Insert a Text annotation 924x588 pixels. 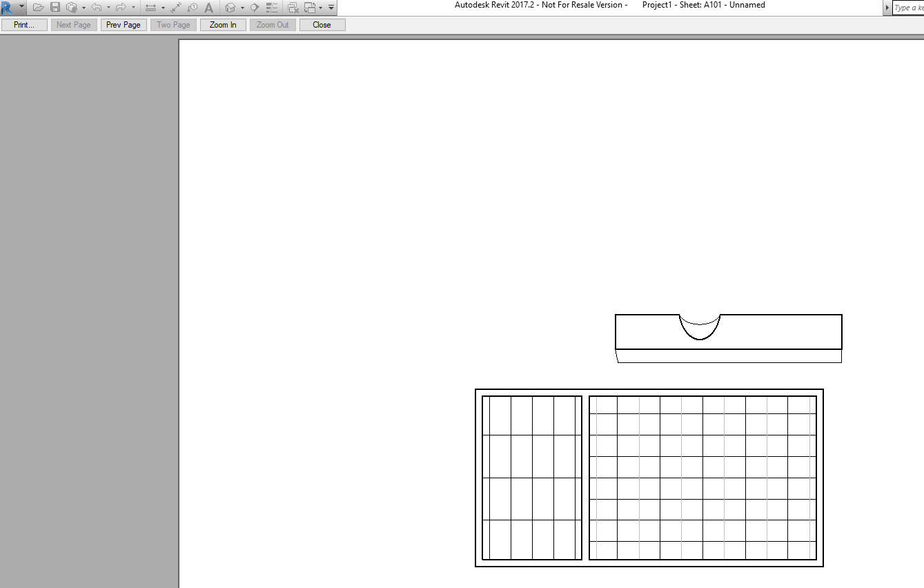[x=208, y=7]
